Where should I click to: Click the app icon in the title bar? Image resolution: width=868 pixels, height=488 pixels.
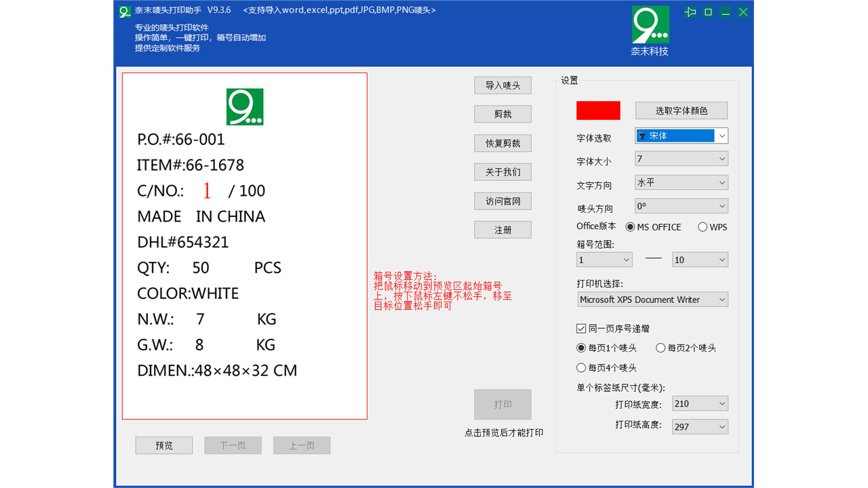125,11
